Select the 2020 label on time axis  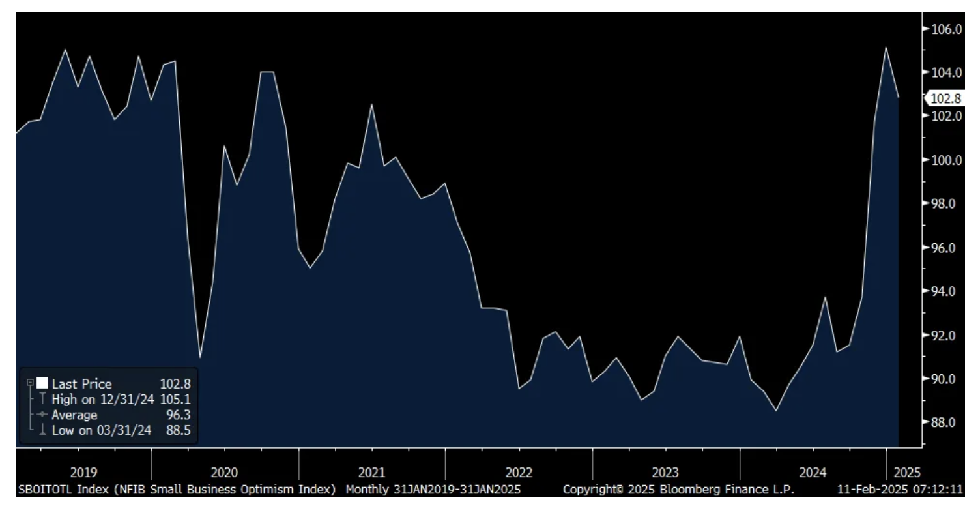click(x=225, y=473)
